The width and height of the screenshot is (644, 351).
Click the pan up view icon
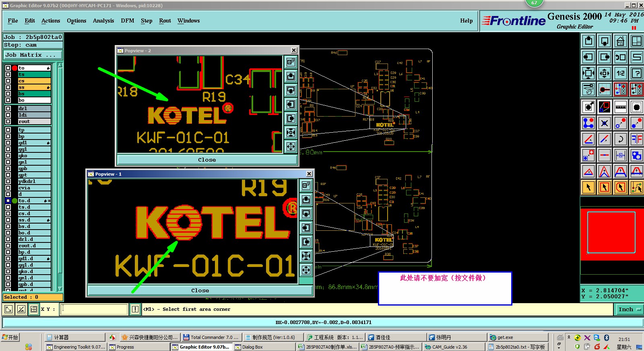click(x=588, y=41)
